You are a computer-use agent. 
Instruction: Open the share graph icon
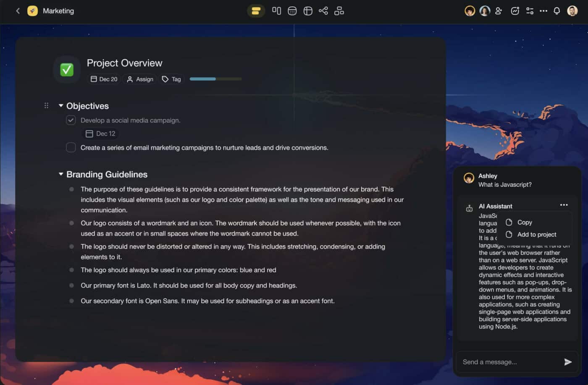point(323,10)
